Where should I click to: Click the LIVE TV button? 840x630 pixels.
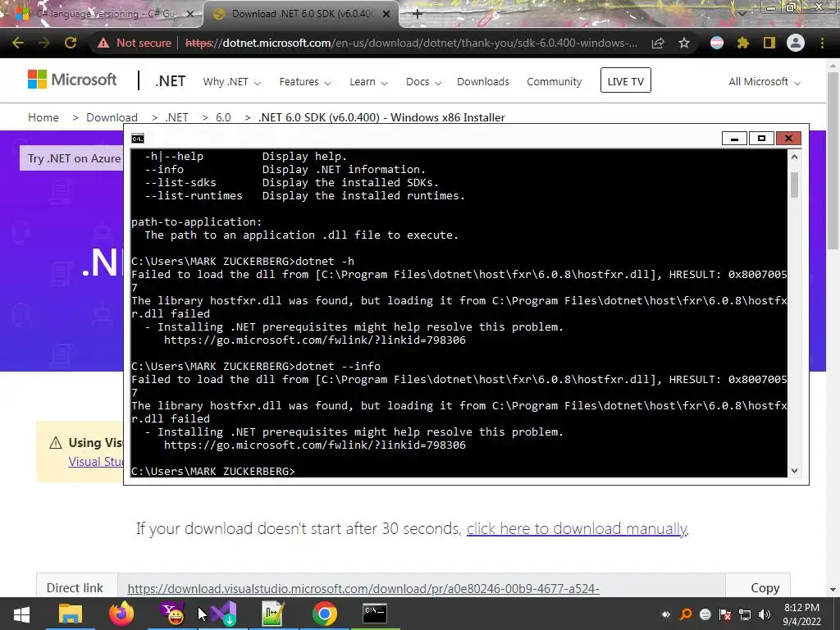click(x=625, y=80)
